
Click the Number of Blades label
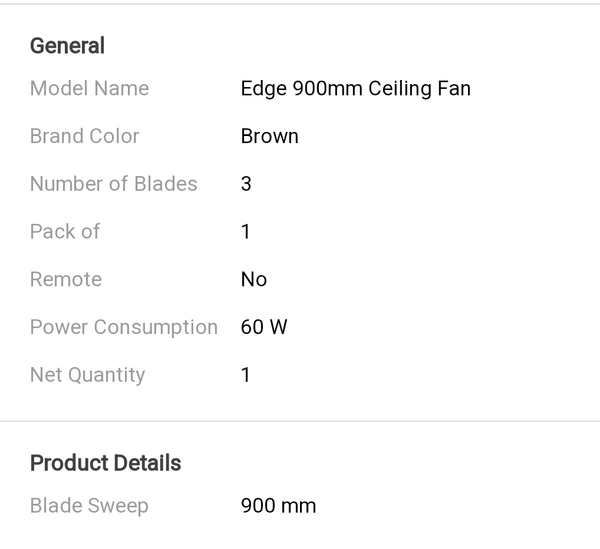pyautogui.click(x=113, y=184)
